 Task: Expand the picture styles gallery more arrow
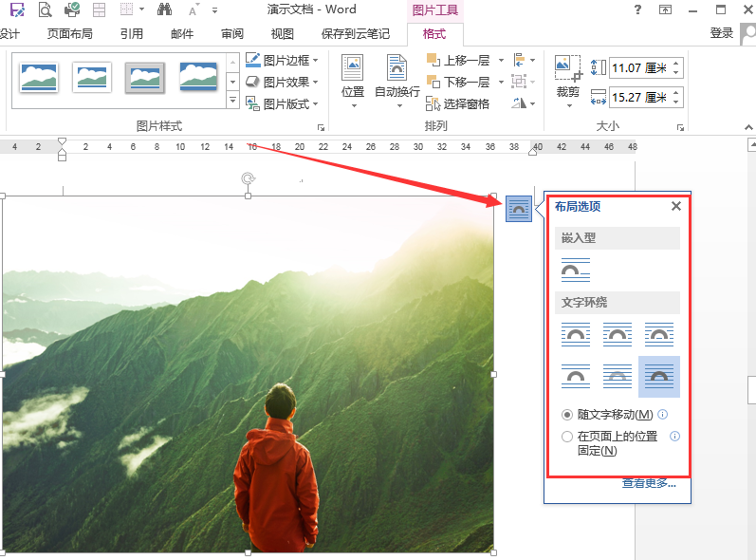coord(233,101)
